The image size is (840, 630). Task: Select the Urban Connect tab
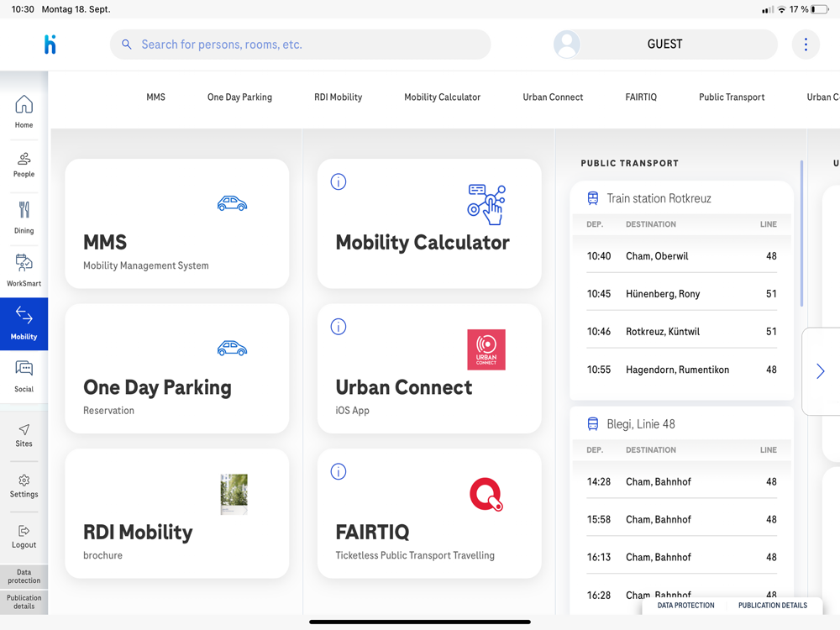tap(553, 97)
